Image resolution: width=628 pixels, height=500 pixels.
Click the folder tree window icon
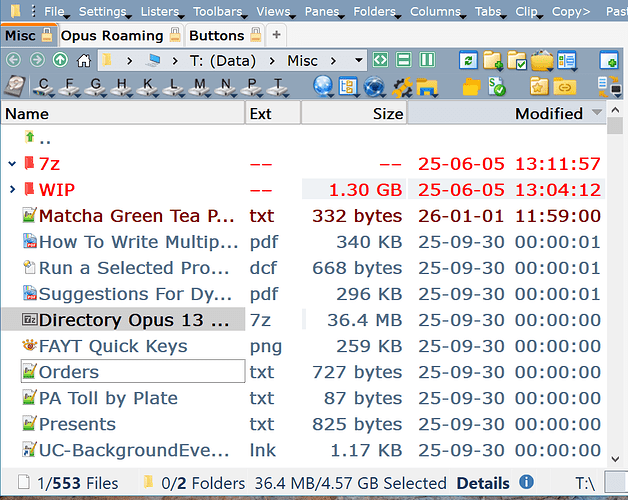[x=348, y=87]
